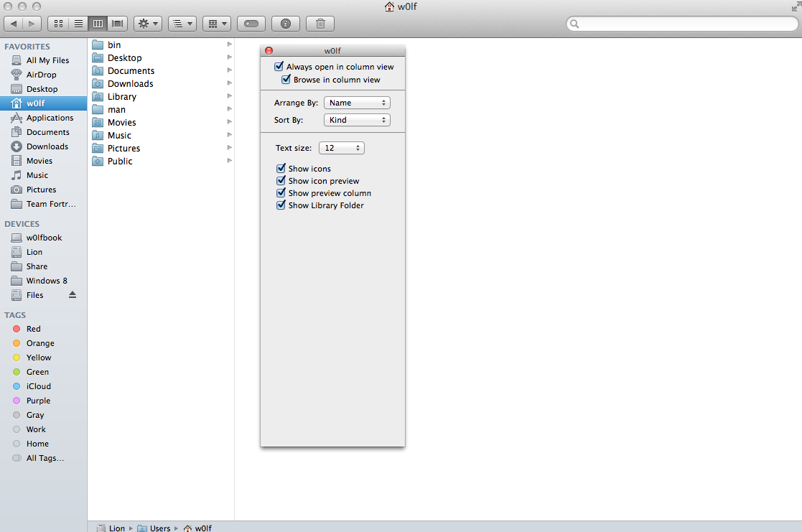The width and height of the screenshot is (802, 532).
Task: Toggle Show icon preview checkbox
Action: (x=281, y=181)
